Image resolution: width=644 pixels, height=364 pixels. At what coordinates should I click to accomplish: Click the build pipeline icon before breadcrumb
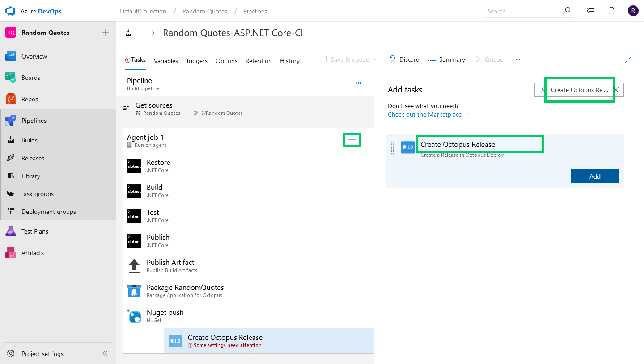pyautogui.click(x=129, y=33)
